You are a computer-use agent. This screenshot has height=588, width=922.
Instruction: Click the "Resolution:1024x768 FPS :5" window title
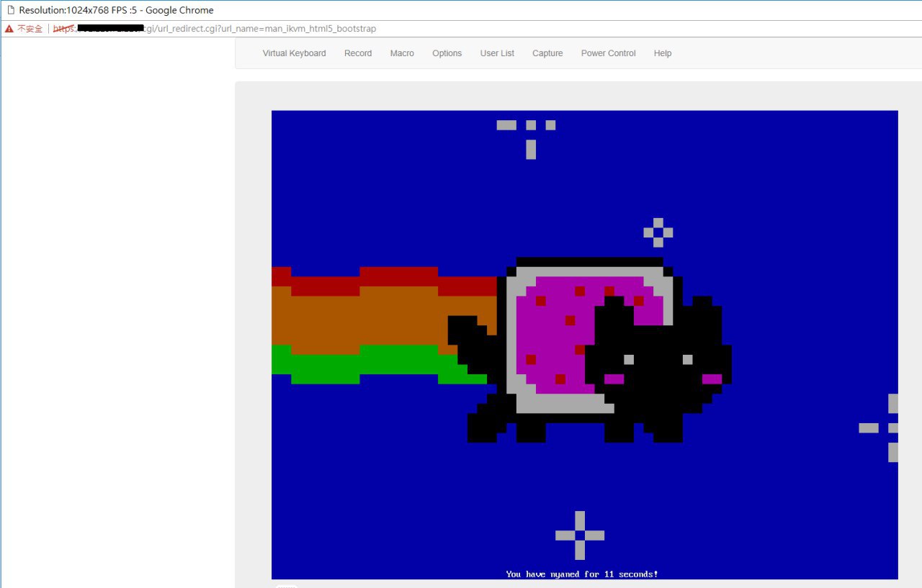point(116,10)
